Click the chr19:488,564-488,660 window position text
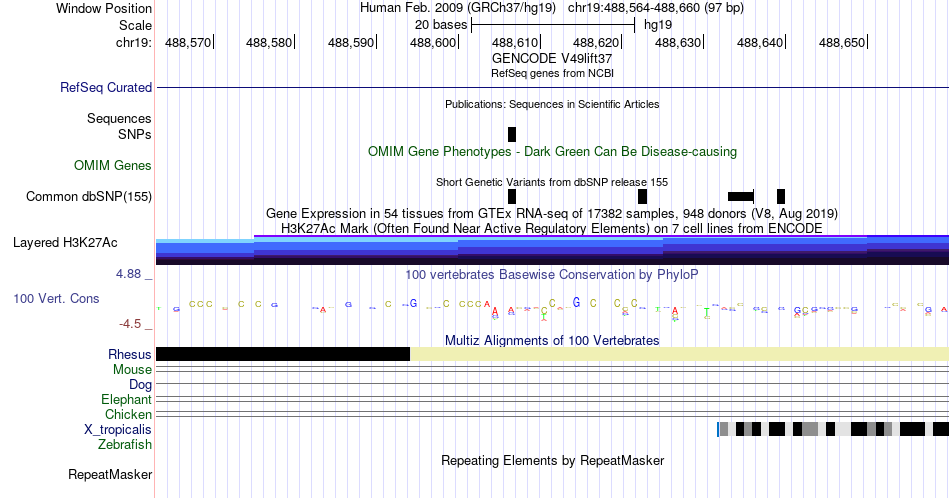950x498 pixels. pos(656,8)
